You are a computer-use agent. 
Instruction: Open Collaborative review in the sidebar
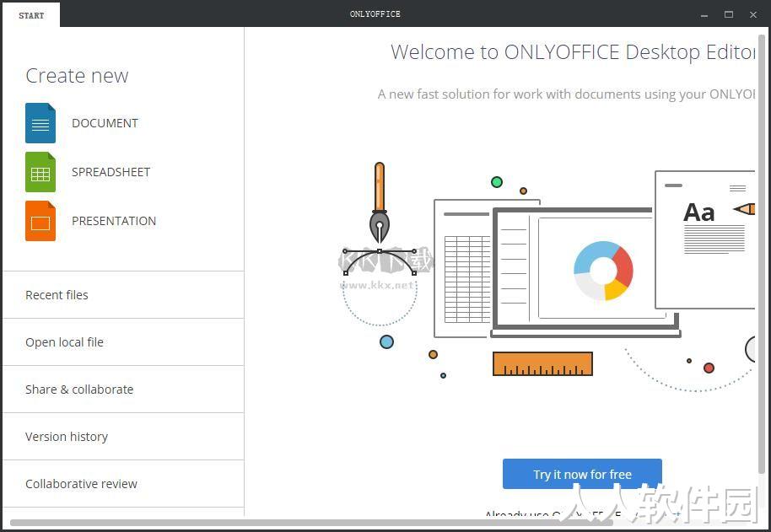coord(123,483)
